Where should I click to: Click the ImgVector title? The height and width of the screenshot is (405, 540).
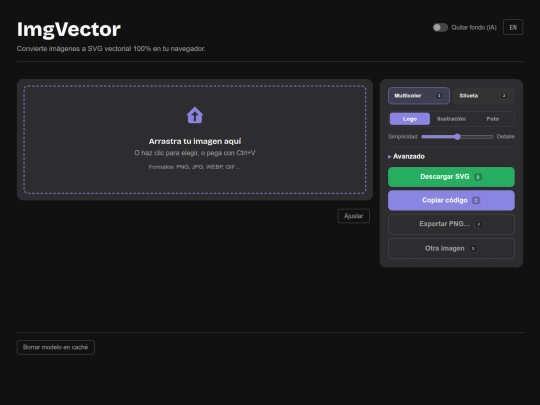69,29
